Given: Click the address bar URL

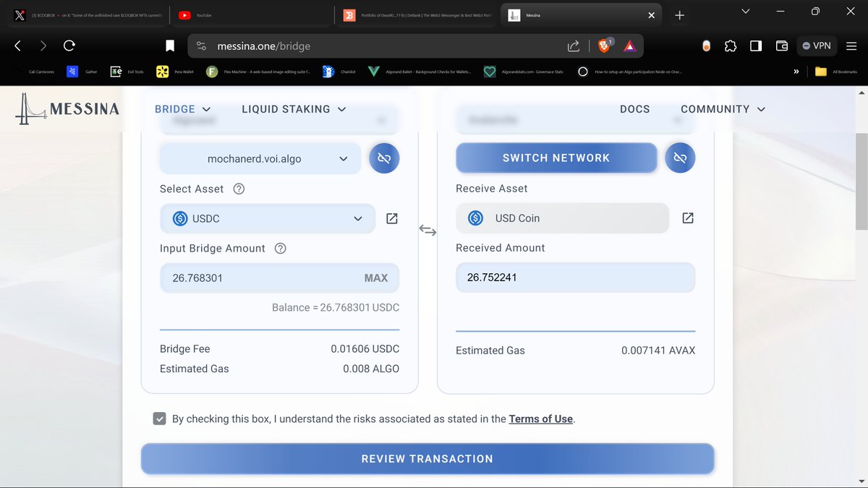Looking at the screenshot, I should pyautogui.click(x=264, y=46).
